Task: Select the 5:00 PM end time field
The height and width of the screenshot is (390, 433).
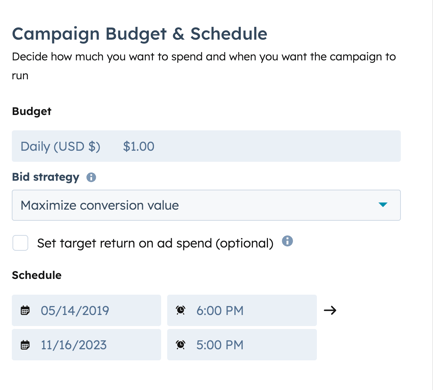Action: coord(242,345)
